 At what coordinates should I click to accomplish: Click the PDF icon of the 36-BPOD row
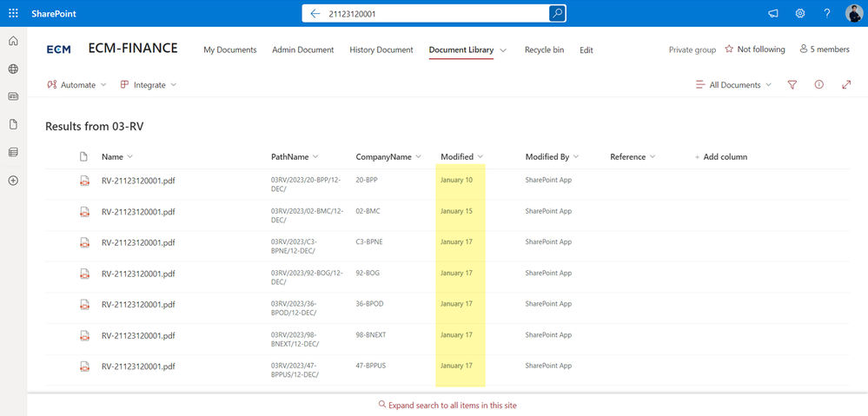tap(84, 304)
